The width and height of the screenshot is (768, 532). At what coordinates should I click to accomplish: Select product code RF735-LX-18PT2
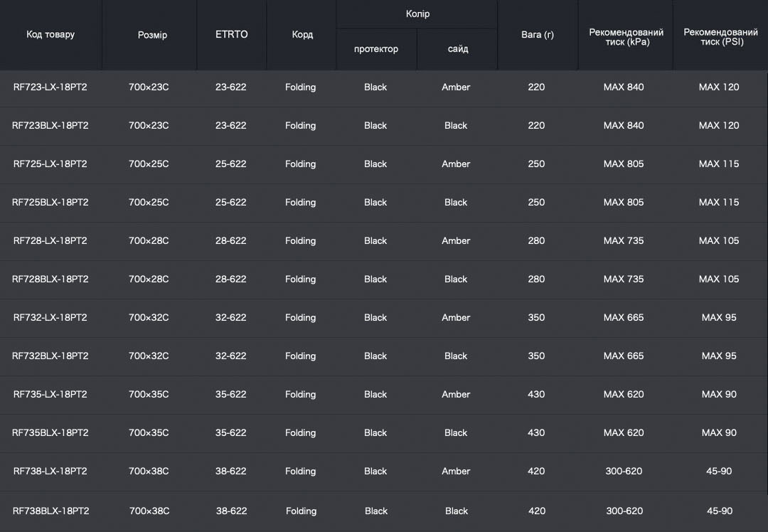[50, 395]
